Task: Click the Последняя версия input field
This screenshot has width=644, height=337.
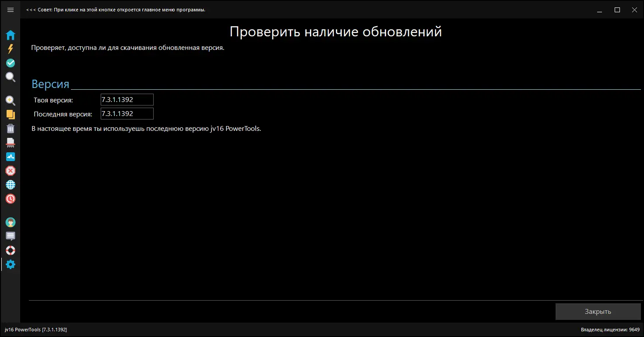Action: click(x=127, y=113)
